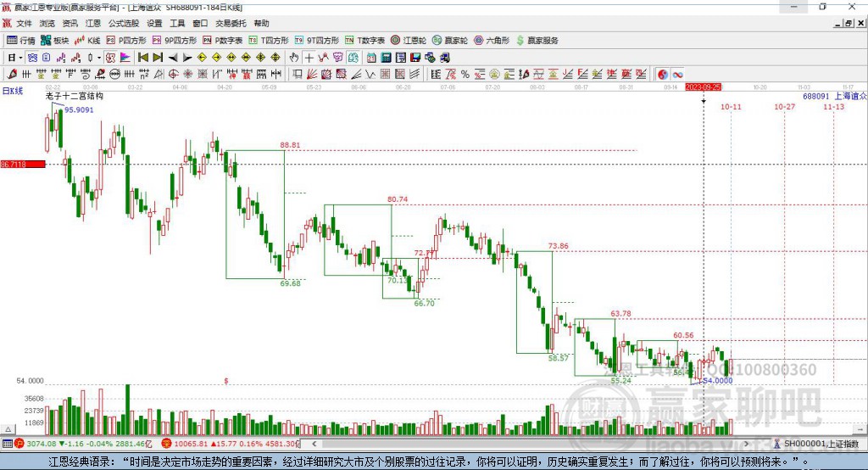
Task: Jump to the last bar of the chart
Action: click(x=158, y=58)
